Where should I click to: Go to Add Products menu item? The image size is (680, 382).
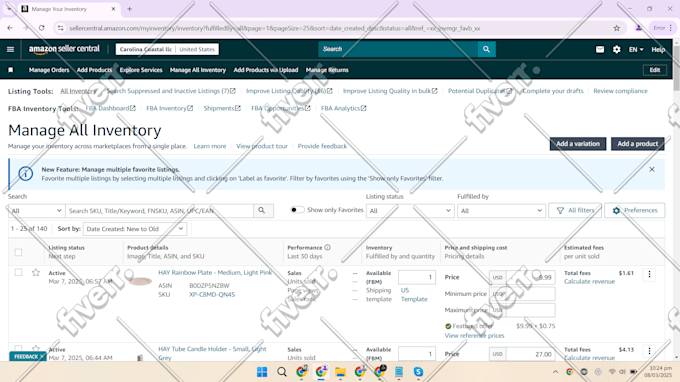pyautogui.click(x=94, y=70)
